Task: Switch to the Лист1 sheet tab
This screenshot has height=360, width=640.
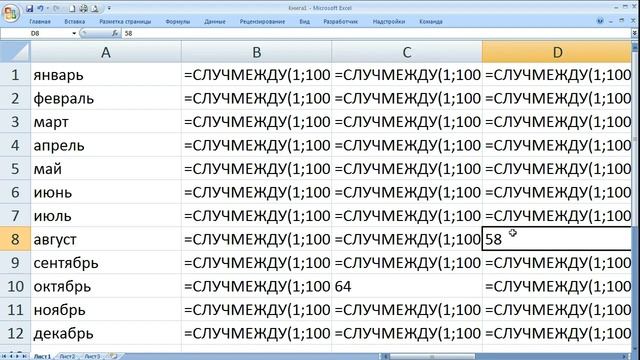Action: click(42, 356)
